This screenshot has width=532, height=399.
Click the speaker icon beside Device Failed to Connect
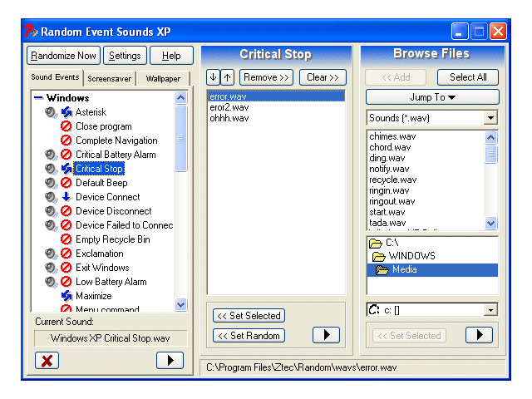(x=51, y=225)
